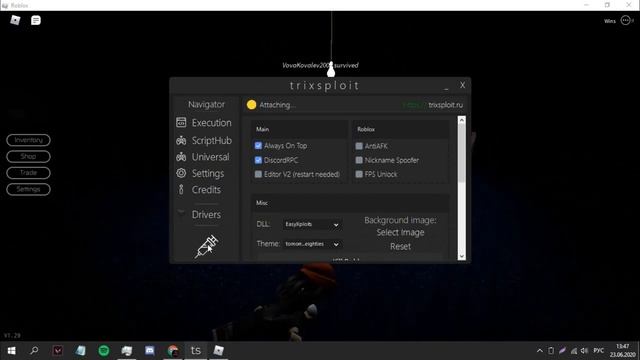This screenshot has width=640, height=360.
Task: Open the Credits page
Action: click(206, 190)
